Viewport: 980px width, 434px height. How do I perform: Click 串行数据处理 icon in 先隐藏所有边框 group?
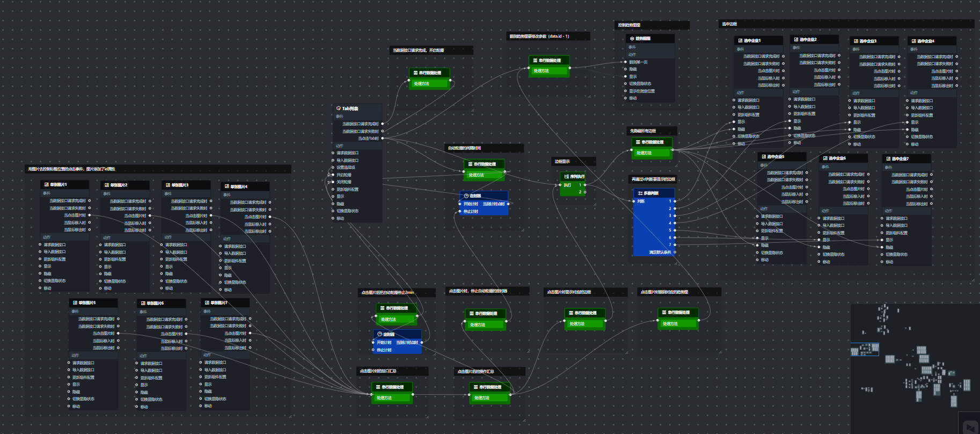coord(638,142)
